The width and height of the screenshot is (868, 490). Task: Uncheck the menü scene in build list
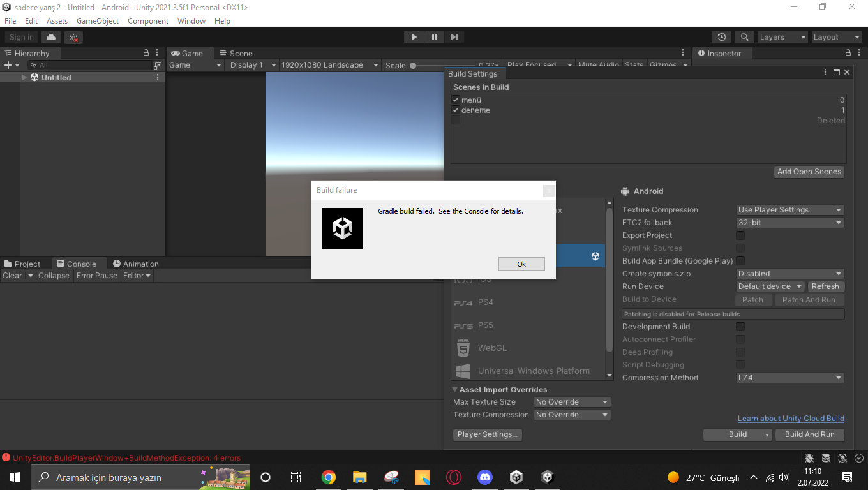coord(456,100)
